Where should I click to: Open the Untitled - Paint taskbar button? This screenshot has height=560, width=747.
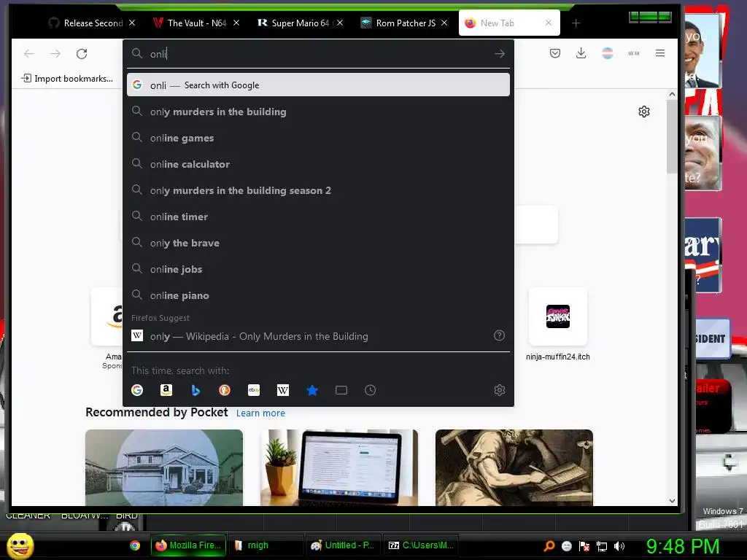343,545
